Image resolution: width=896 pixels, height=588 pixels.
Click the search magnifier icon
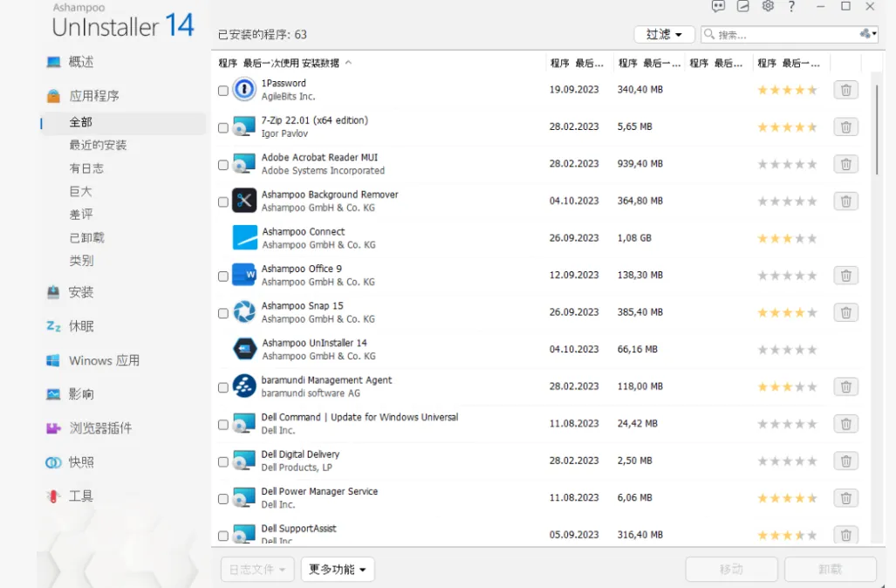709,34
